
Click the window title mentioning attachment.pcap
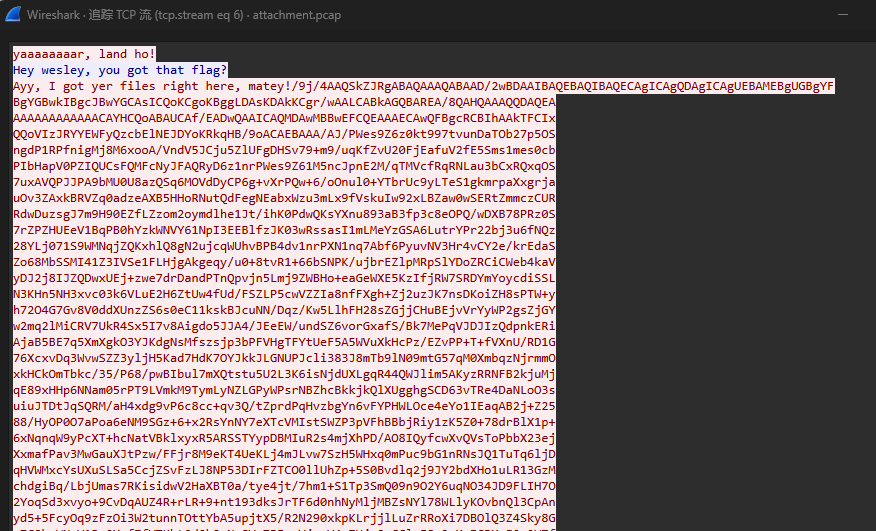pos(184,15)
